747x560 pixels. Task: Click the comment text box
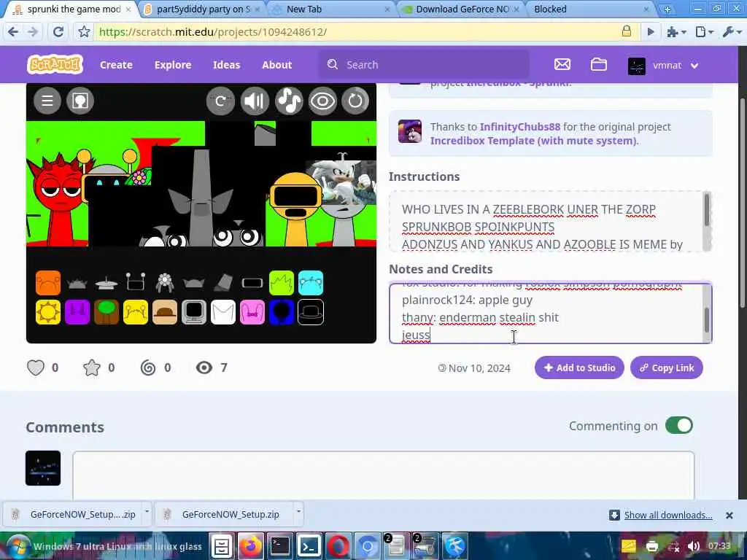[x=384, y=475]
